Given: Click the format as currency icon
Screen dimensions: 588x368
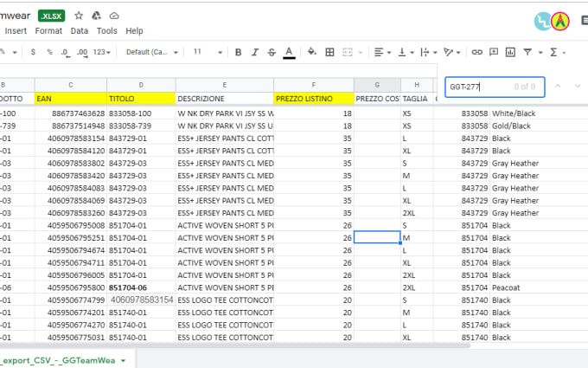Looking at the screenshot, I should coord(33,52).
